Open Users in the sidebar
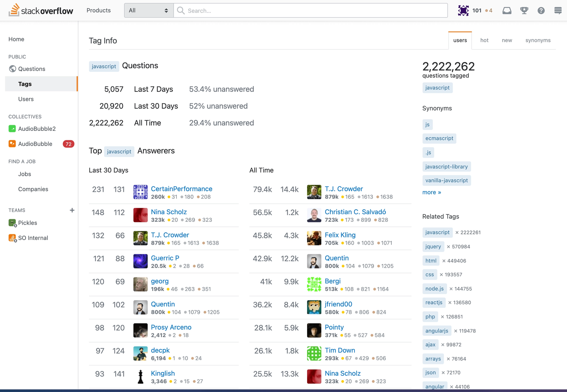The height and width of the screenshot is (392, 567). coord(26,99)
